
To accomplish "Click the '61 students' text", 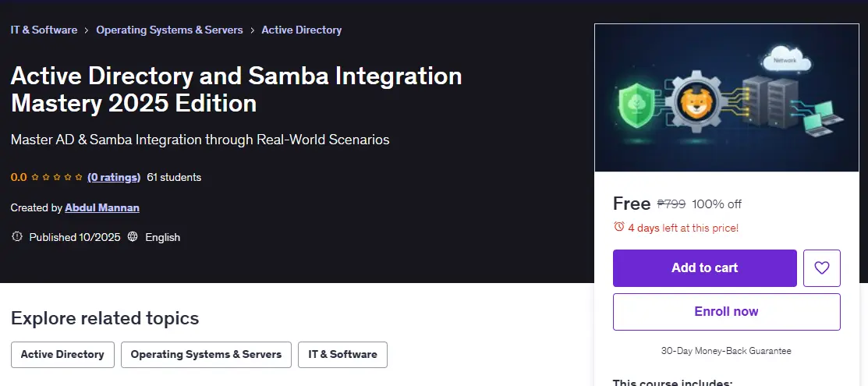I will coord(174,177).
